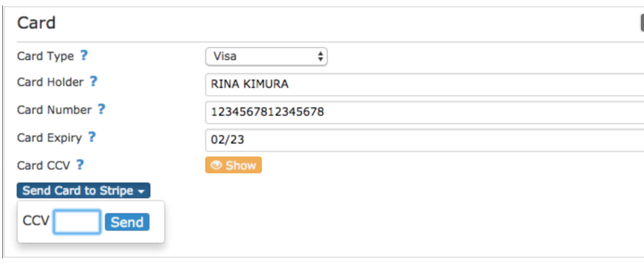Screen dimensions: 644x267
Task: Click the CCV label in the popup
Action: tap(36, 221)
